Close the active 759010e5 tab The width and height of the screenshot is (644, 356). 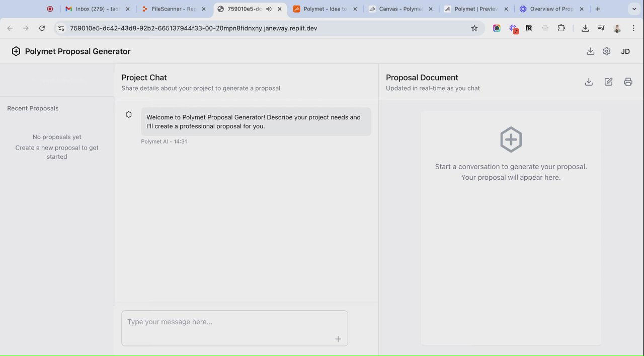(280, 9)
